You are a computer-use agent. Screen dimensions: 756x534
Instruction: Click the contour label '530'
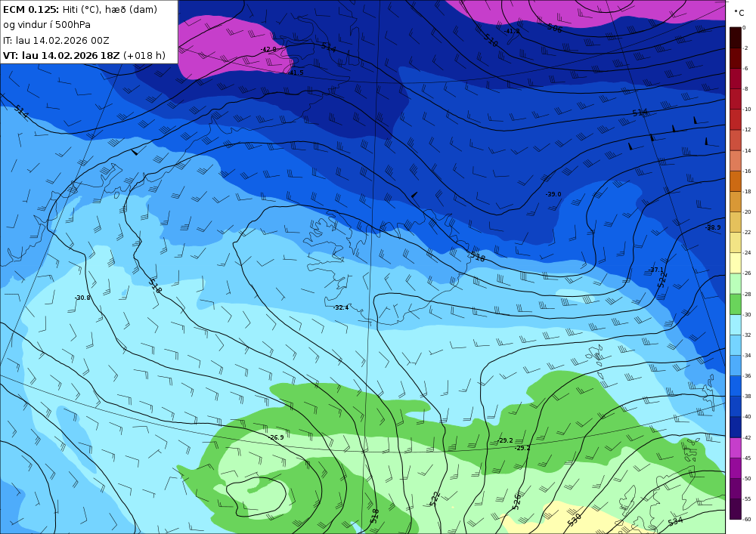tap(574, 520)
